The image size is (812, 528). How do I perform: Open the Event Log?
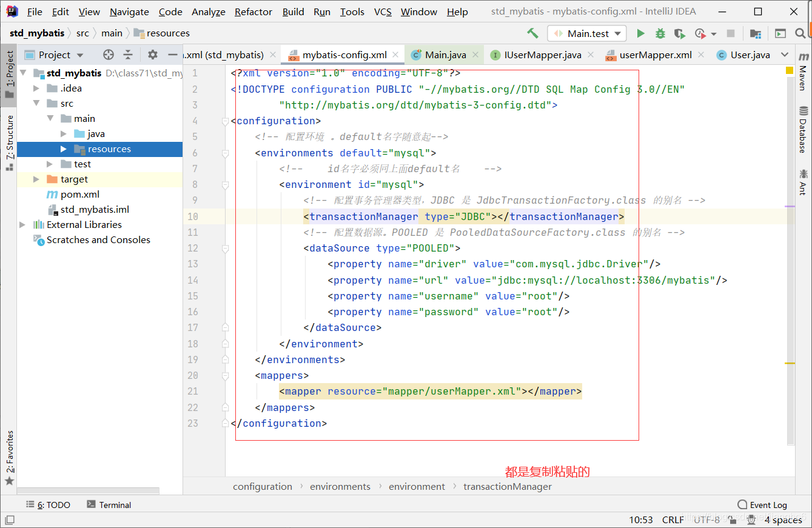(762, 505)
